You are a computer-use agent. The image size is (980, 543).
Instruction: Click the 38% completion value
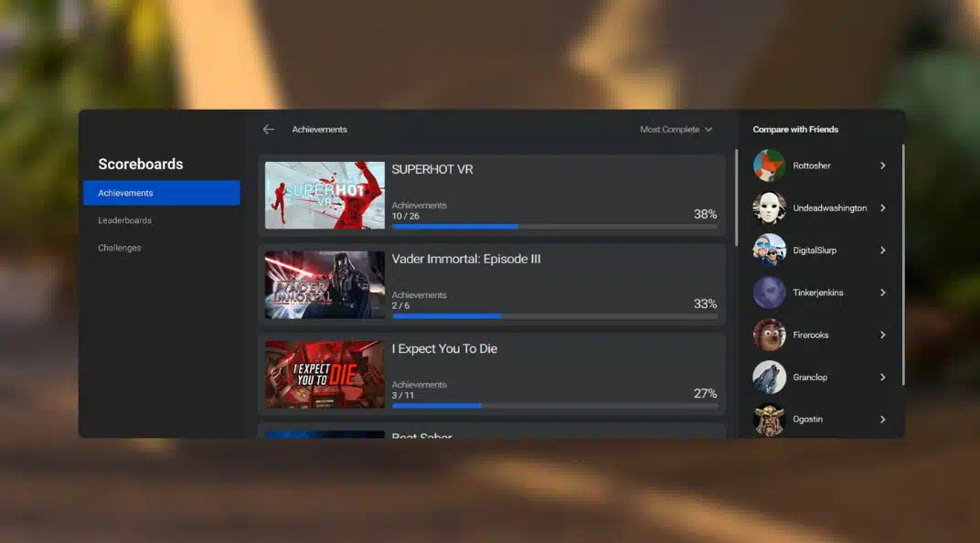coord(705,214)
